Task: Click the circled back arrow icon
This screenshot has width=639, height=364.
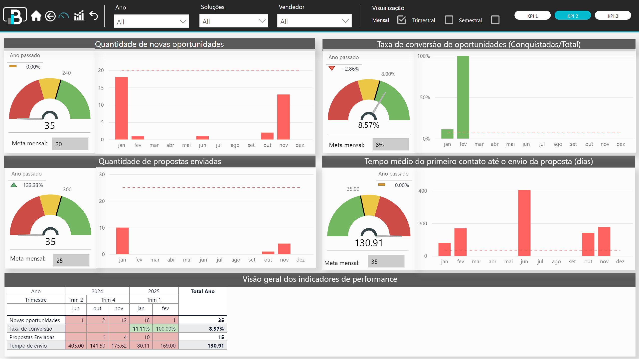Action: [50, 16]
